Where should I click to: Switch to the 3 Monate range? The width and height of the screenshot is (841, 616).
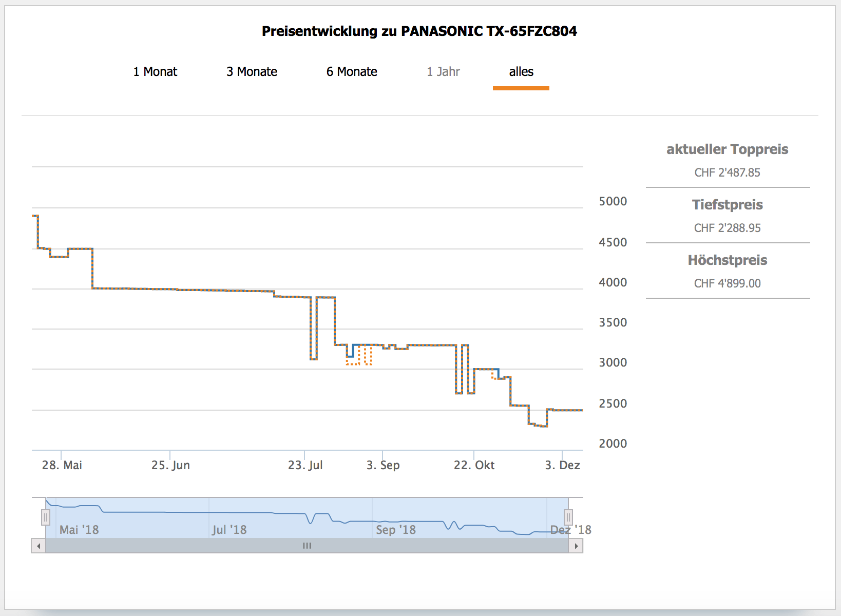252,72
